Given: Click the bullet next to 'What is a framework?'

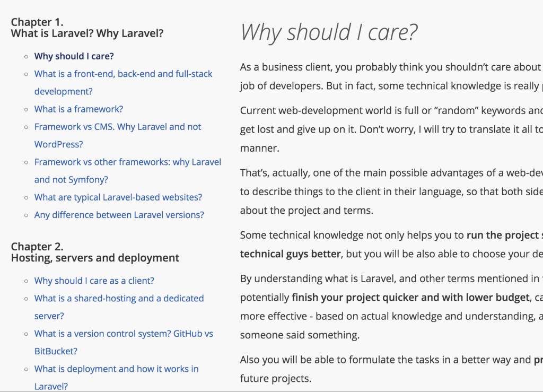Looking at the screenshot, I should click(26, 109).
